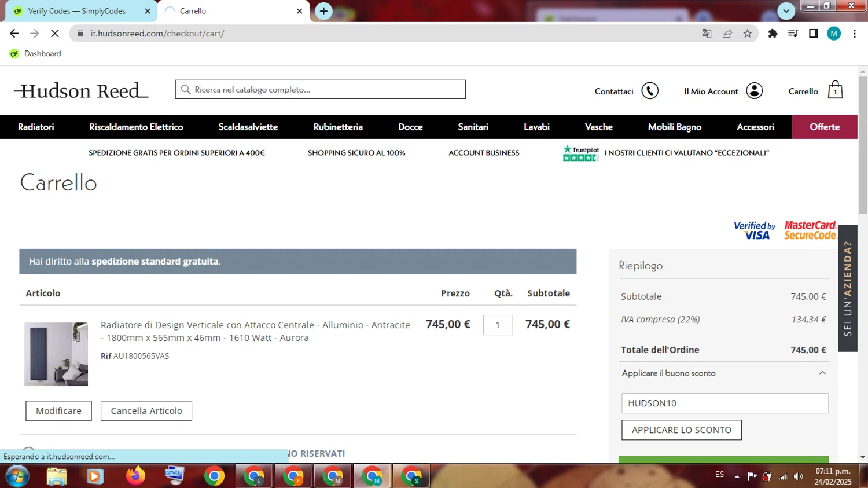Open the SEI UN'AZIENDA? side tab

848,288
